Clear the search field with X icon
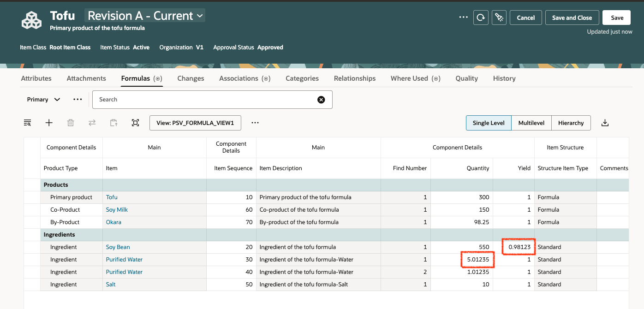This screenshot has height=309, width=644. 321,100
